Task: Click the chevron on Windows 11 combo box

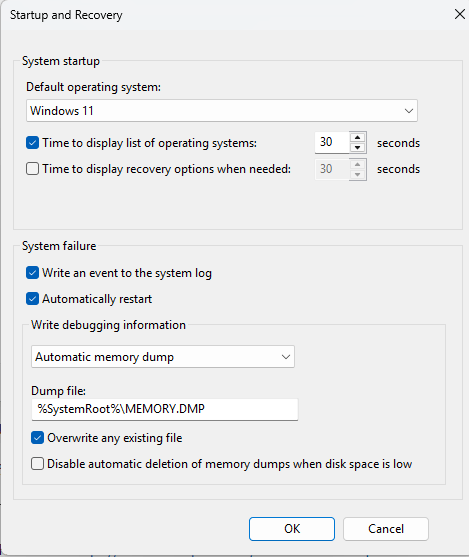Action: [409, 111]
